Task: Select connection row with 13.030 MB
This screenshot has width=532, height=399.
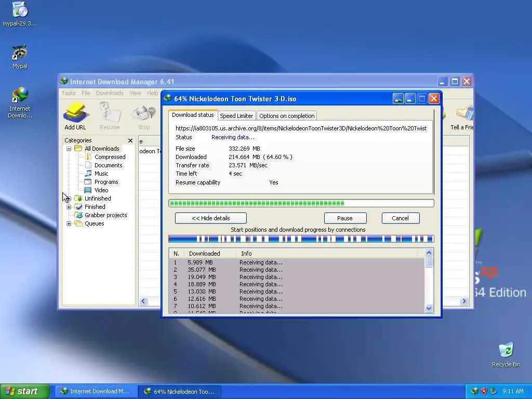Action: pos(297,292)
